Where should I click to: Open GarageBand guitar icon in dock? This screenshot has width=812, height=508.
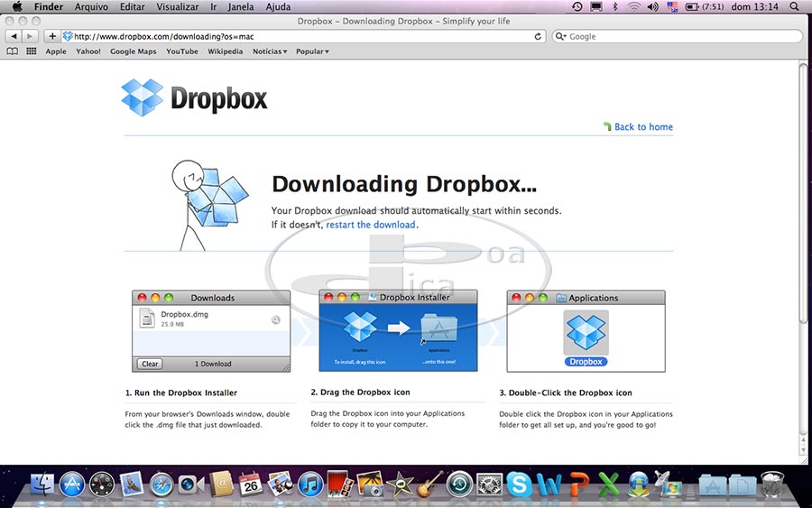click(429, 485)
